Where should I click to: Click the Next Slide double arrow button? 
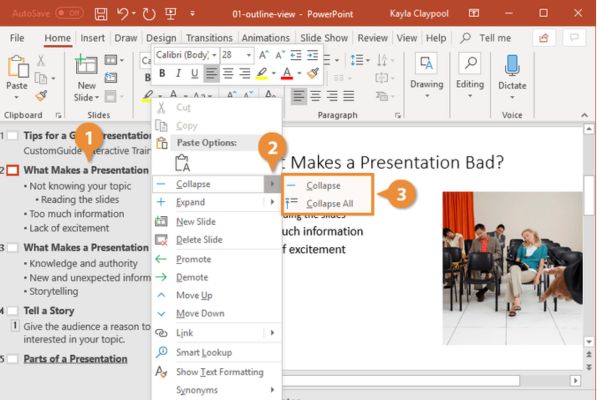589,367
